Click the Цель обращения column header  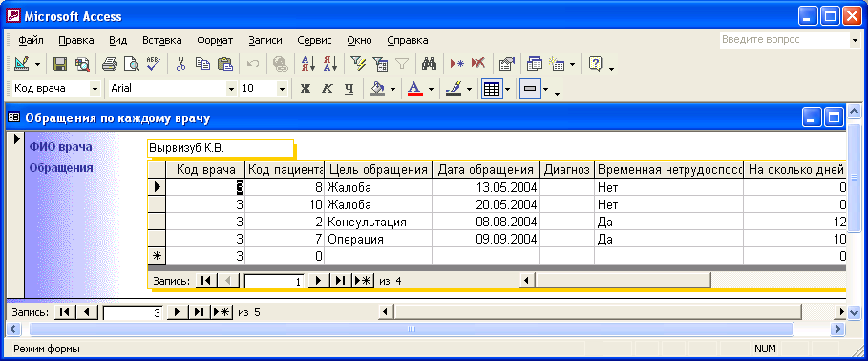coord(378,169)
